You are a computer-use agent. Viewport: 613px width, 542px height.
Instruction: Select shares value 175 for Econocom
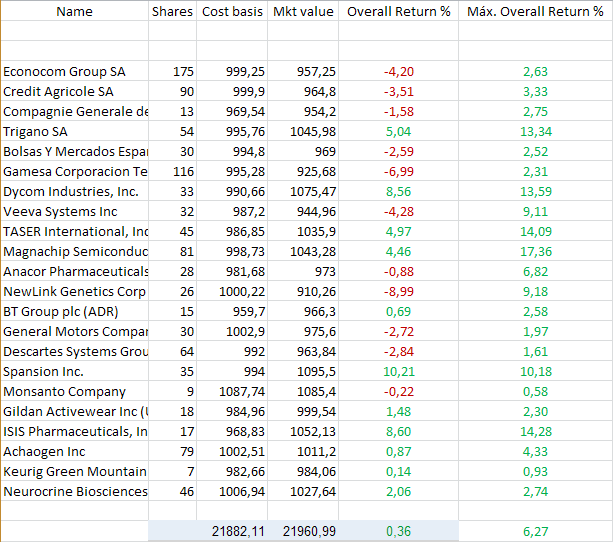point(172,71)
